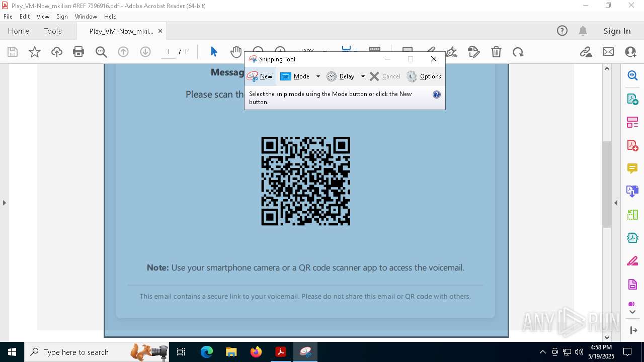Open the Help menu
Image resolution: width=644 pixels, height=362 pixels.
pyautogui.click(x=110, y=16)
